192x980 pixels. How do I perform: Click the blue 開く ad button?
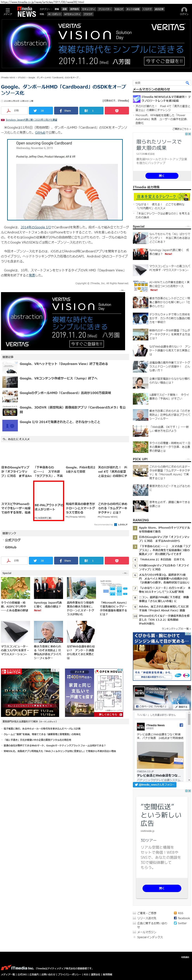point(162,176)
